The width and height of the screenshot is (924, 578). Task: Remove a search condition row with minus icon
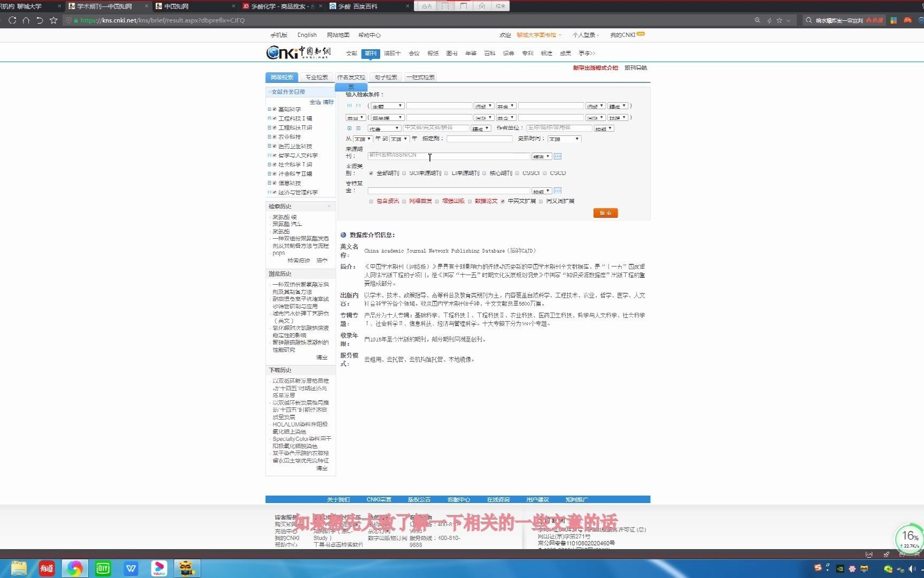pyautogui.click(x=358, y=106)
